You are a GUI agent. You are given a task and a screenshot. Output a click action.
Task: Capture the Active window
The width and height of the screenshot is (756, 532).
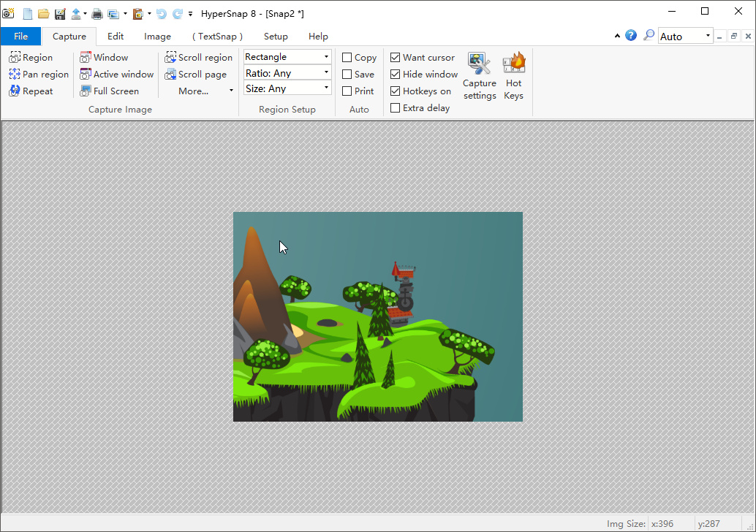pos(117,75)
